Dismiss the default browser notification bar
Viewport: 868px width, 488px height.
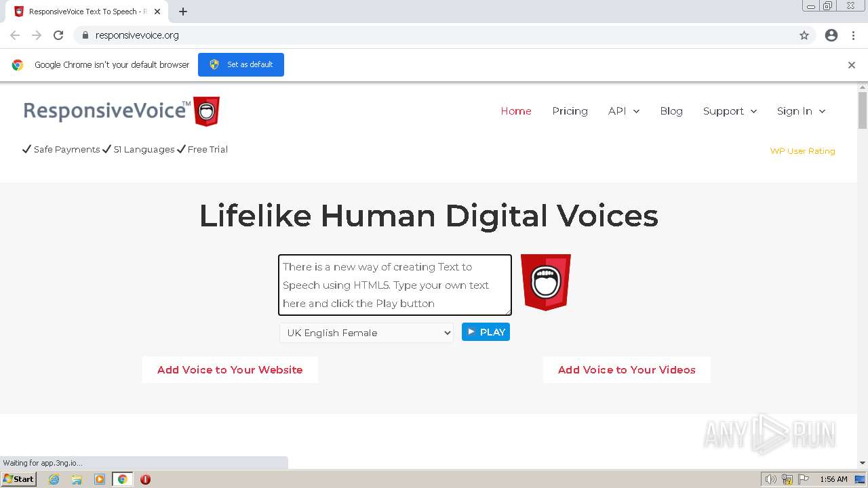(x=852, y=65)
